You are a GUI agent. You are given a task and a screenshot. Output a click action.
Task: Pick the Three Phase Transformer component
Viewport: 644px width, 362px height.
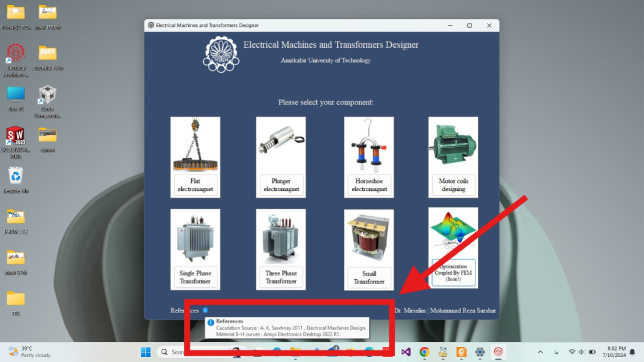click(x=280, y=277)
